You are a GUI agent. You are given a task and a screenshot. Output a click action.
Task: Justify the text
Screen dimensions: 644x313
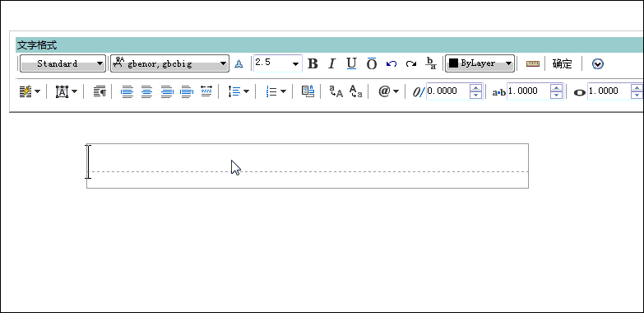187,91
